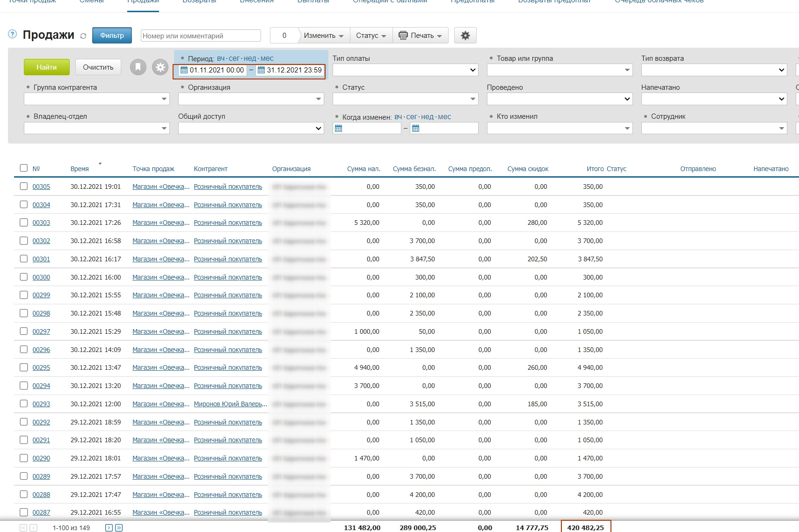
Task: Open the gear settings button in the toolbar
Action: pos(465,36)
